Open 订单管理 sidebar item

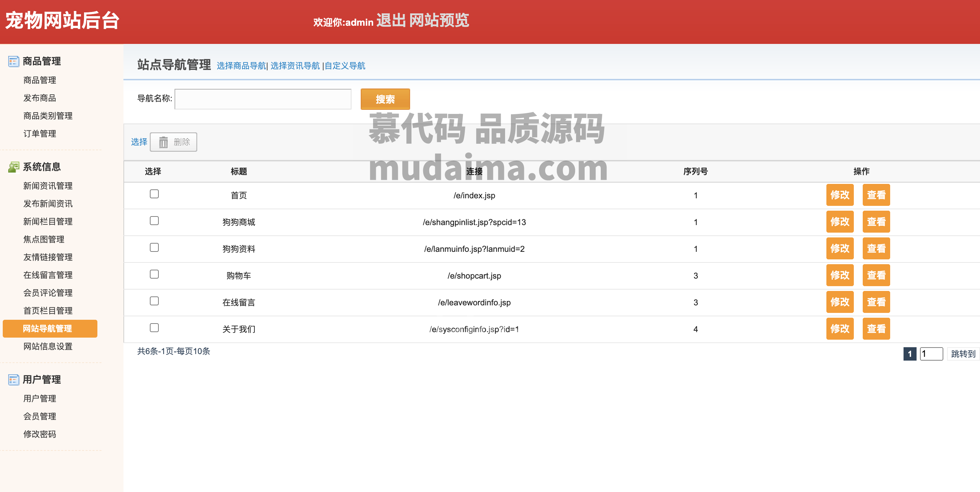coord(39,133)
